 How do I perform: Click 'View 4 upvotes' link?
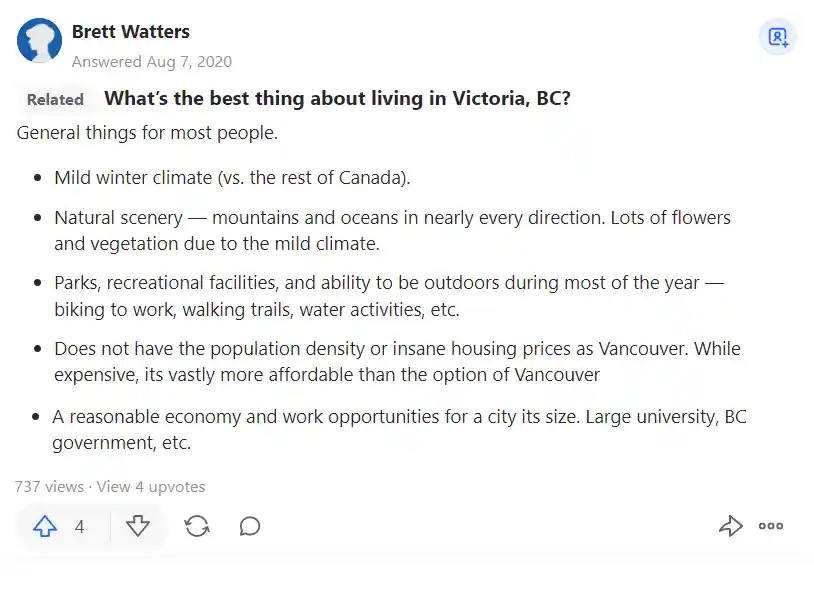click(151, 487)
